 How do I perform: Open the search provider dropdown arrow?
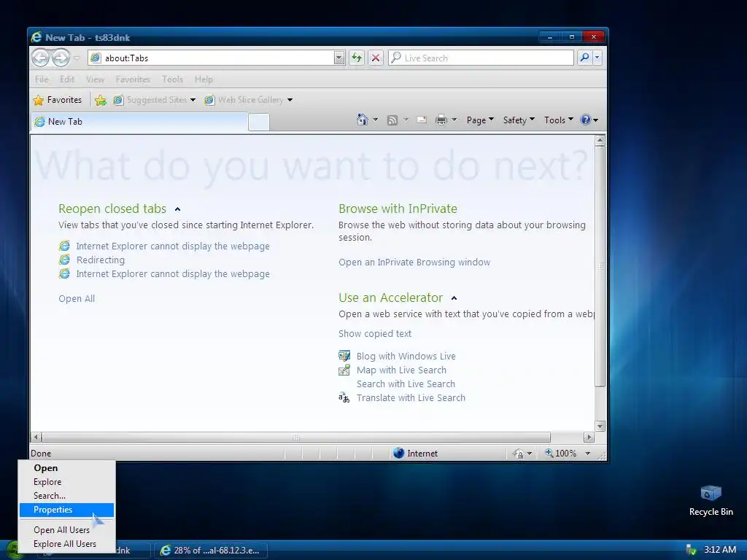(597, 58)
